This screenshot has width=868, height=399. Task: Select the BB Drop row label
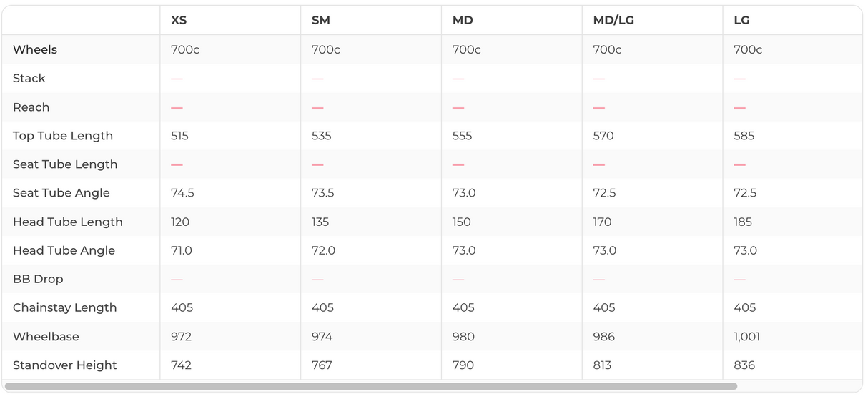pyautogui.click(x=38, y=279)
